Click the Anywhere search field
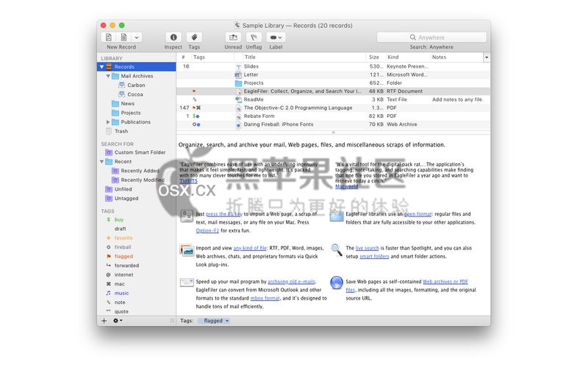The height and width of the screenshot is (368, 588). pyautogui.click(x=431, y=38)
